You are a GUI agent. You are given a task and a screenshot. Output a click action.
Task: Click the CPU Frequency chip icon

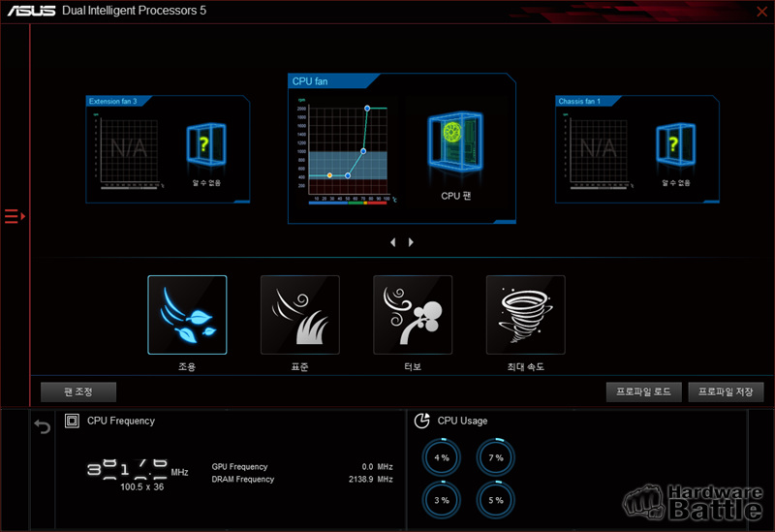tap(72, 421)
